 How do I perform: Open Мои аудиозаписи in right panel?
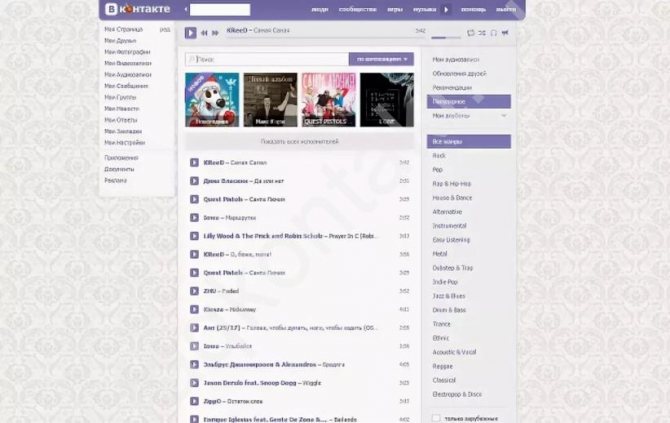(x=455, y=60)
